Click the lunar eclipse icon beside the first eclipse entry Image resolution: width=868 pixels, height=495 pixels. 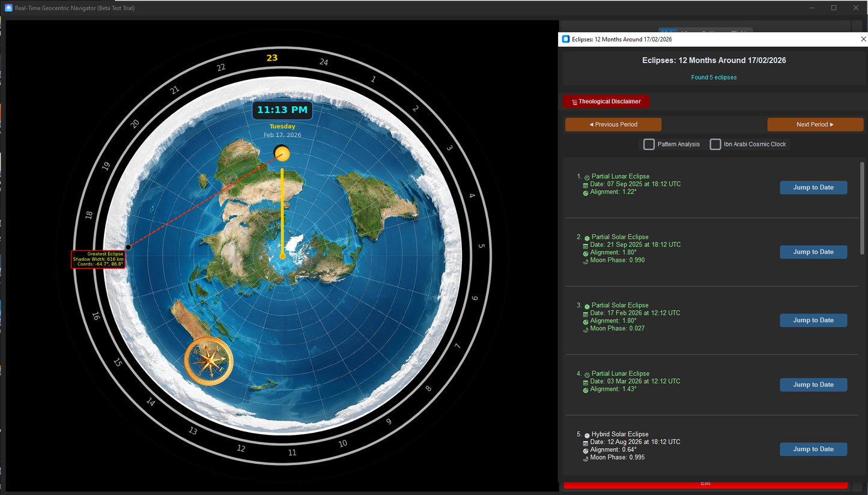587,177
